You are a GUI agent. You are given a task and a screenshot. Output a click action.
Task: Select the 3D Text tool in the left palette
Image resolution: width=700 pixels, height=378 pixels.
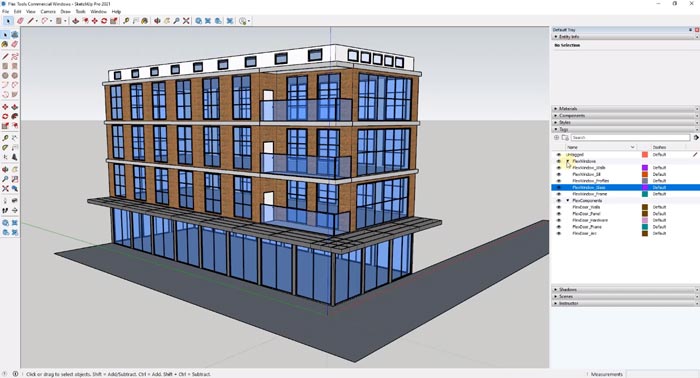15,157
